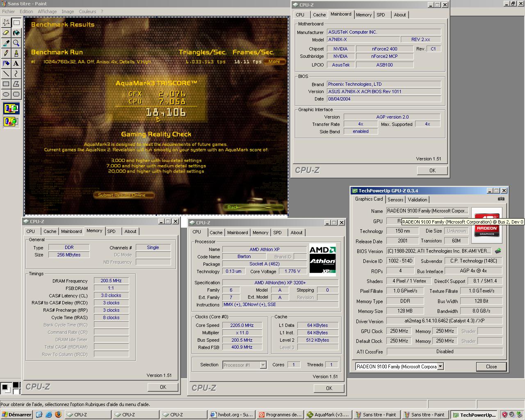
Task: Switch to the Sensors tab in GPU-Z
Action: click(395, 200)
